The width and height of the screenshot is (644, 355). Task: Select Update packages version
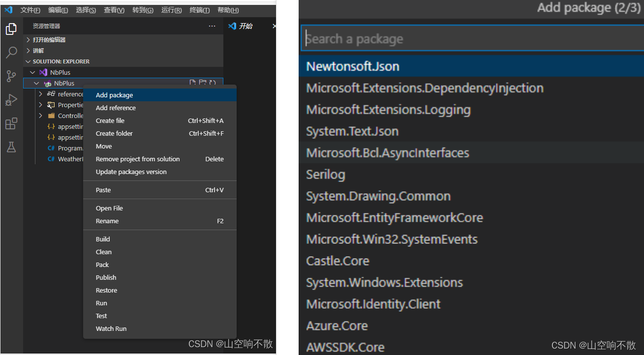160,172
